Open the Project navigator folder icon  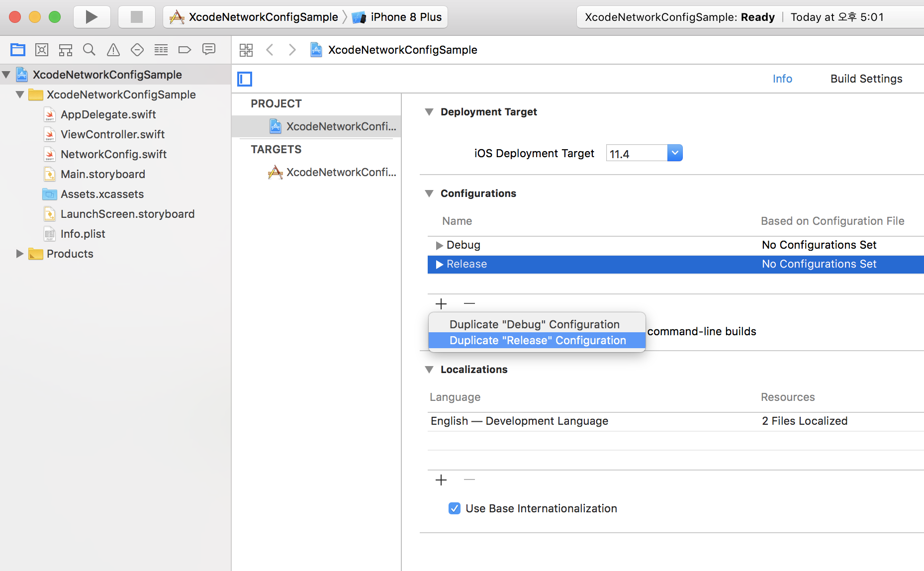[x=18, y=50]
